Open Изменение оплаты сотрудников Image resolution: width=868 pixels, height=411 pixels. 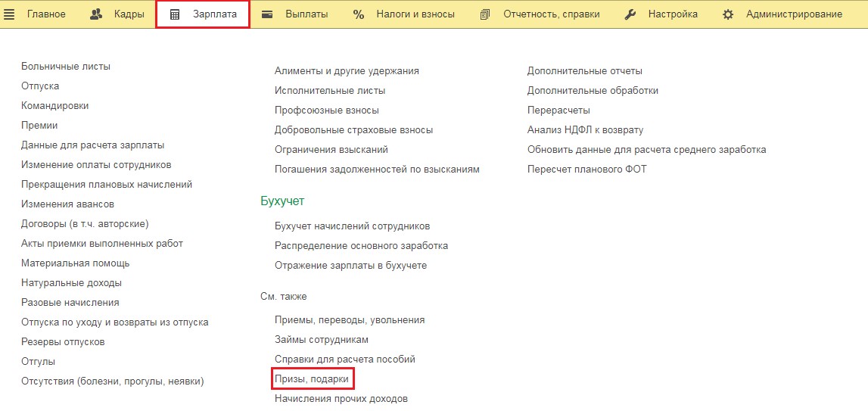(x=96, y=165)
